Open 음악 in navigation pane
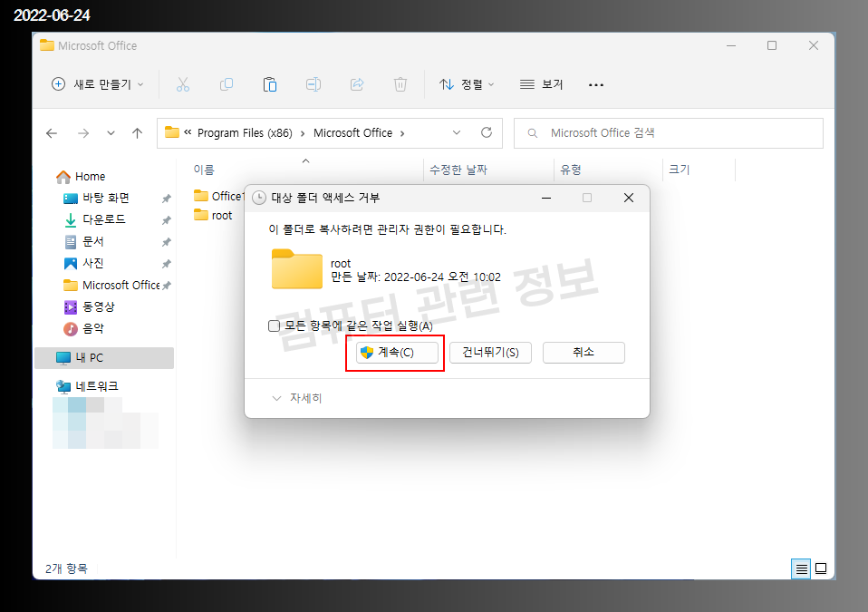 pos(84,328)
